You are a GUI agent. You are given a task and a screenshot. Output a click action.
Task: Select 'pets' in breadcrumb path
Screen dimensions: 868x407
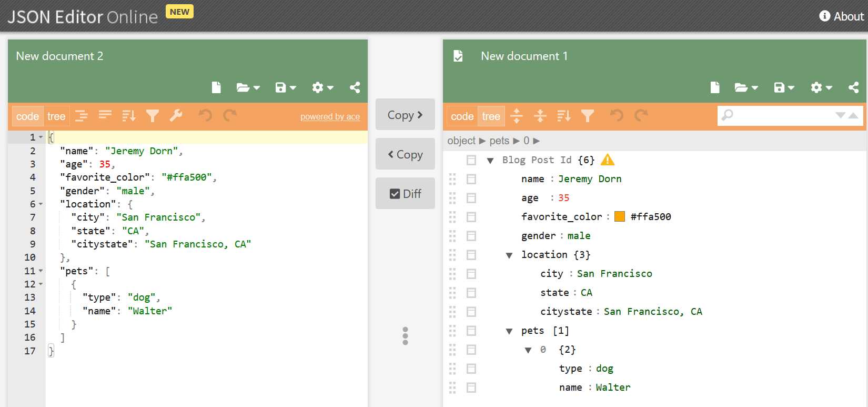[x=499, y=141]
